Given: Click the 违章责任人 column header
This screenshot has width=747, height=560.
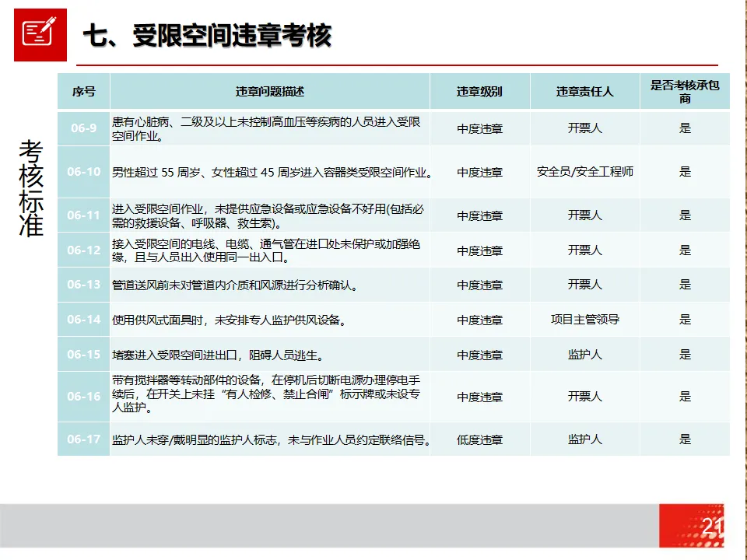Looking at the screenshot, I should (x=585, y=92).
